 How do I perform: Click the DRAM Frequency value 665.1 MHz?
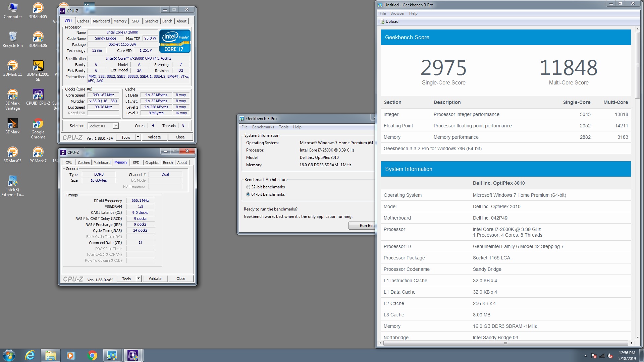[x=140, y=201]
